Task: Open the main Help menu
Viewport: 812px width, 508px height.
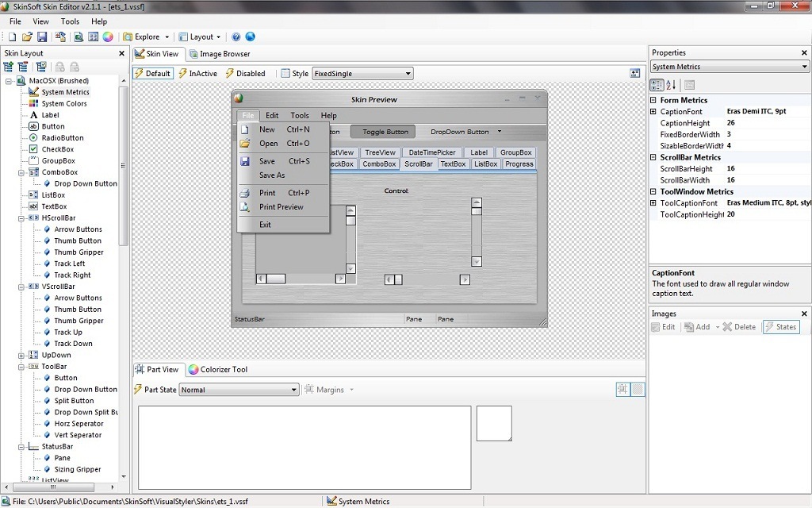Action: pos(99,21)
